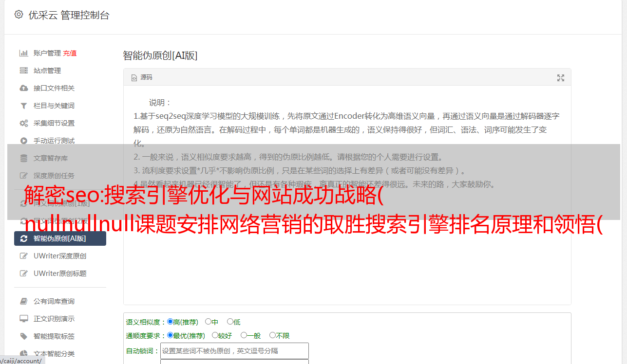Choose 通顺度要求 不限 radio option
The width and height of the screenshot is (627, 364).
click(x=272, y=335)
